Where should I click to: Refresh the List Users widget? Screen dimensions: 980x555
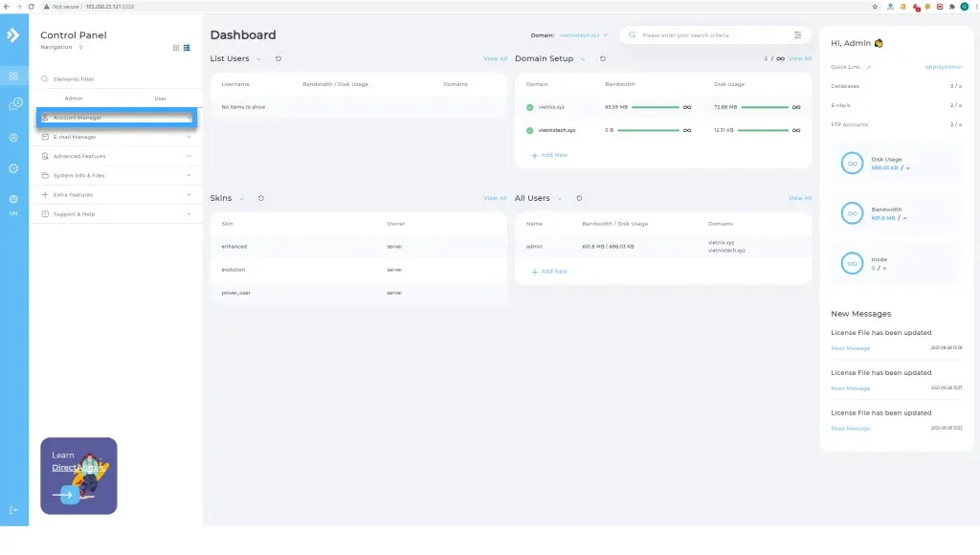(278, 58)
